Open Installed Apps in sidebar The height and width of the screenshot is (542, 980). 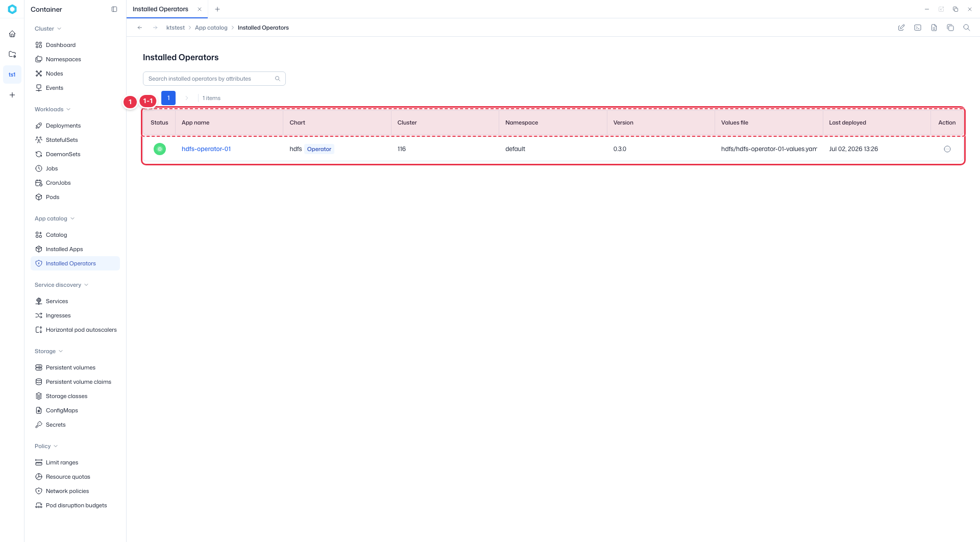click(x=75, y=249)
